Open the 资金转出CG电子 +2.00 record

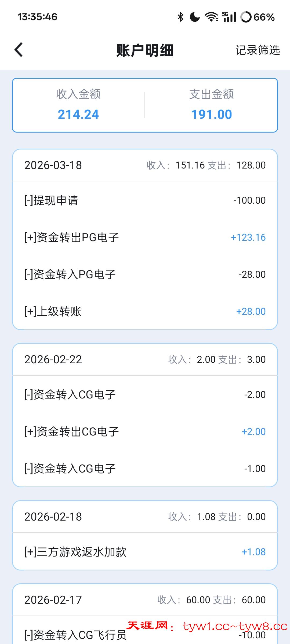pyautogui.click(x=145, y=432)
